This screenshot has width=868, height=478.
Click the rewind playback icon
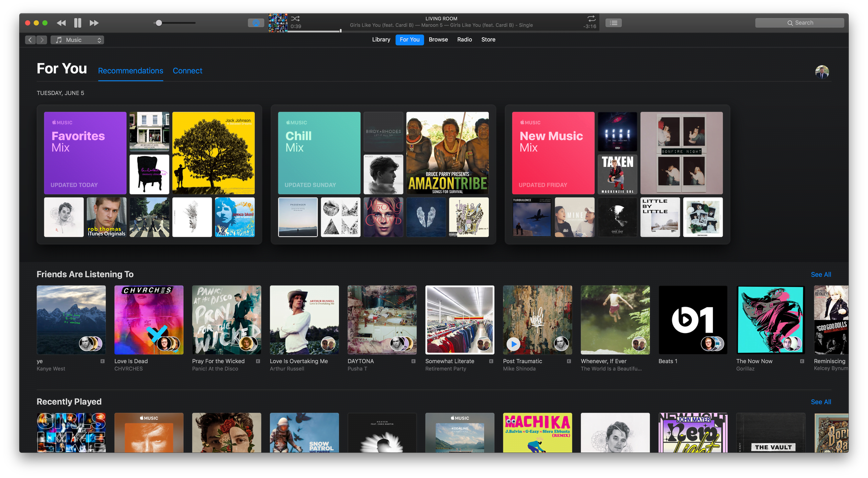[x=61, y=22]
